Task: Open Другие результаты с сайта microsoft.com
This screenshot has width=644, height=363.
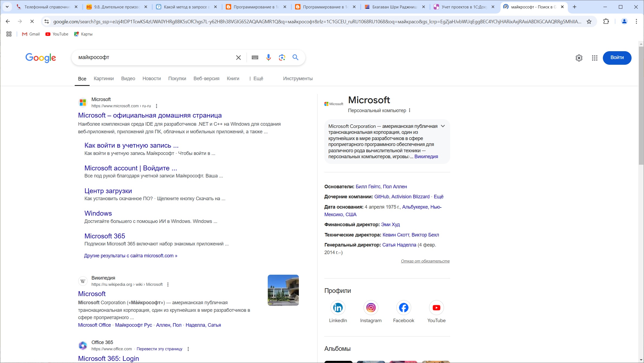Action: [130, 256]
